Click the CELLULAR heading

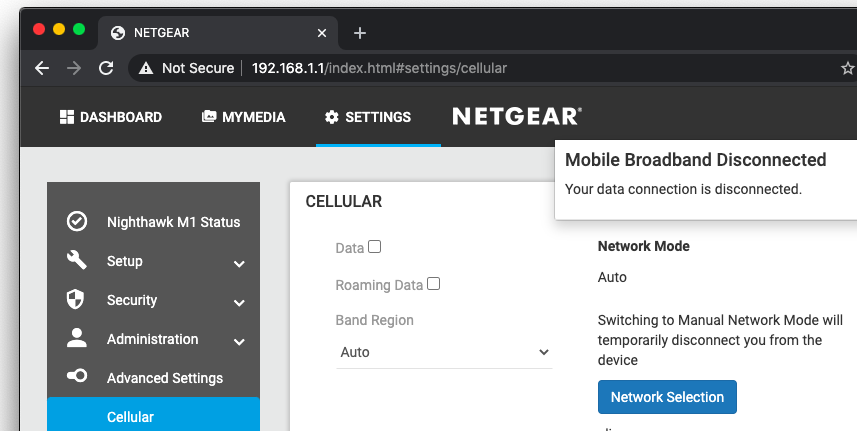(x=344, y=202)
